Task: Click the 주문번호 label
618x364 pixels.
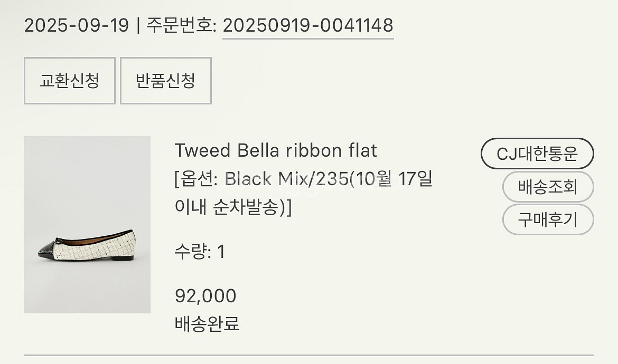Action: click(180, 25)
